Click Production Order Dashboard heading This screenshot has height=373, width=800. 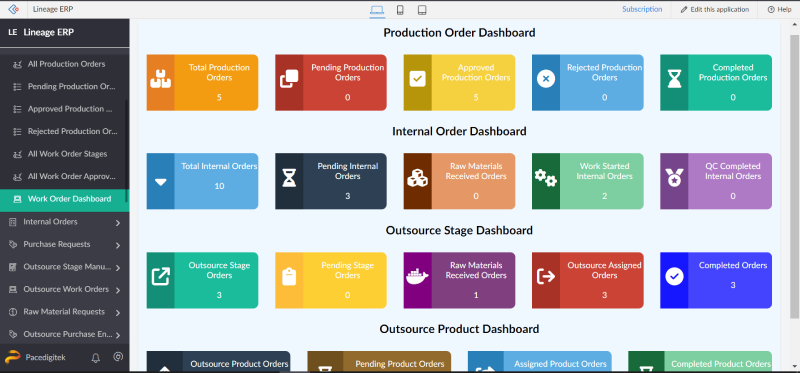pyautogui.click(x=459, y=33)
